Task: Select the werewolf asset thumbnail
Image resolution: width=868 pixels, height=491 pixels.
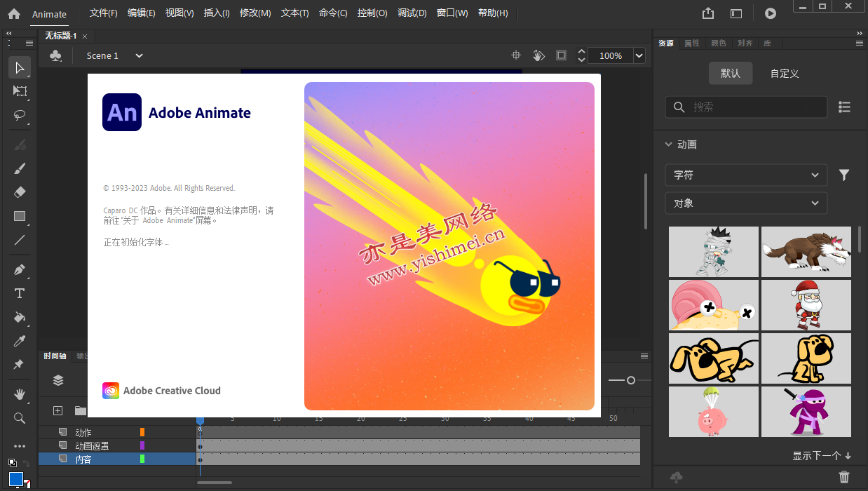Action: tap(806, 252)
